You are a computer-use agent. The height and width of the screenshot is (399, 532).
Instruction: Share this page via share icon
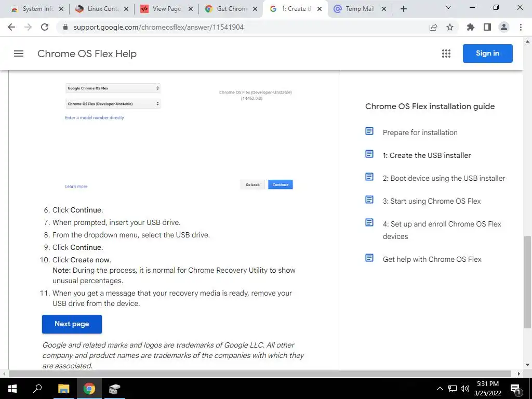[x=433, y=27]
